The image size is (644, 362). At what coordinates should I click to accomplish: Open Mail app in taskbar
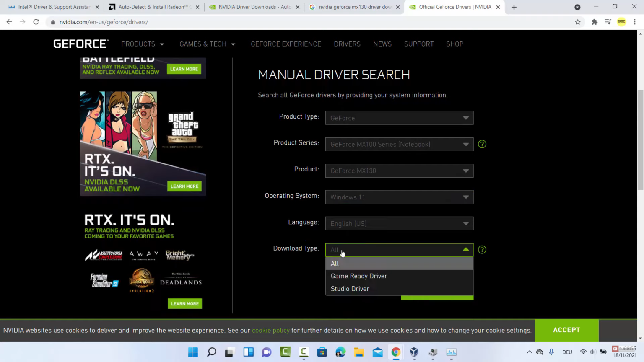pyautogui.click(x=377, y=352)
